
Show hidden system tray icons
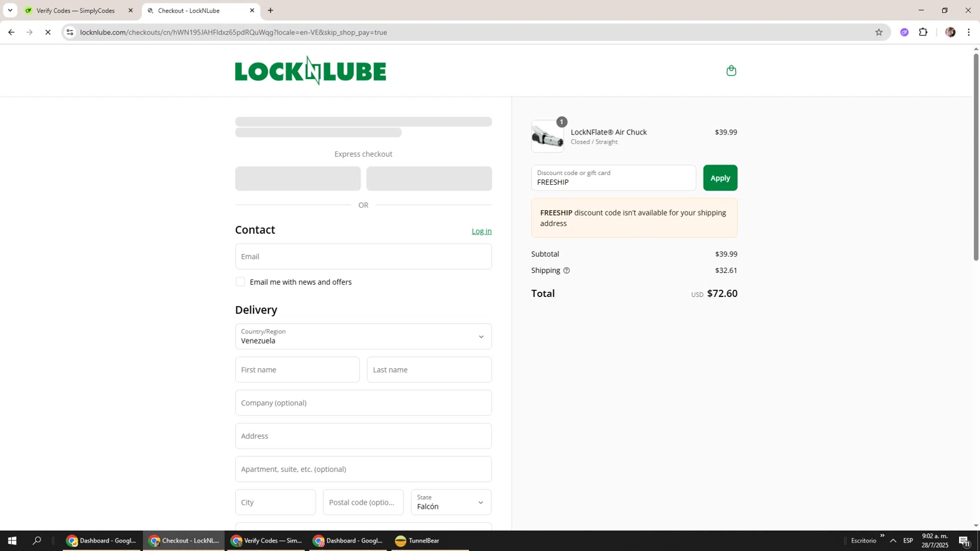click(x=893, y=541)
